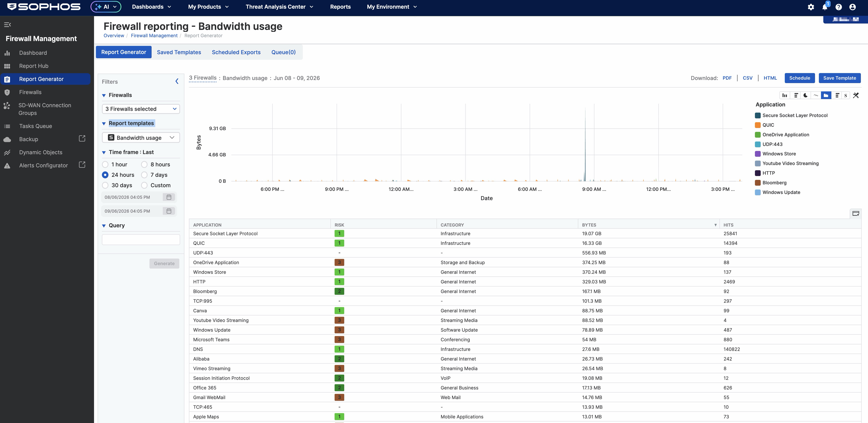Click the Save Template button

coord(840,78)
